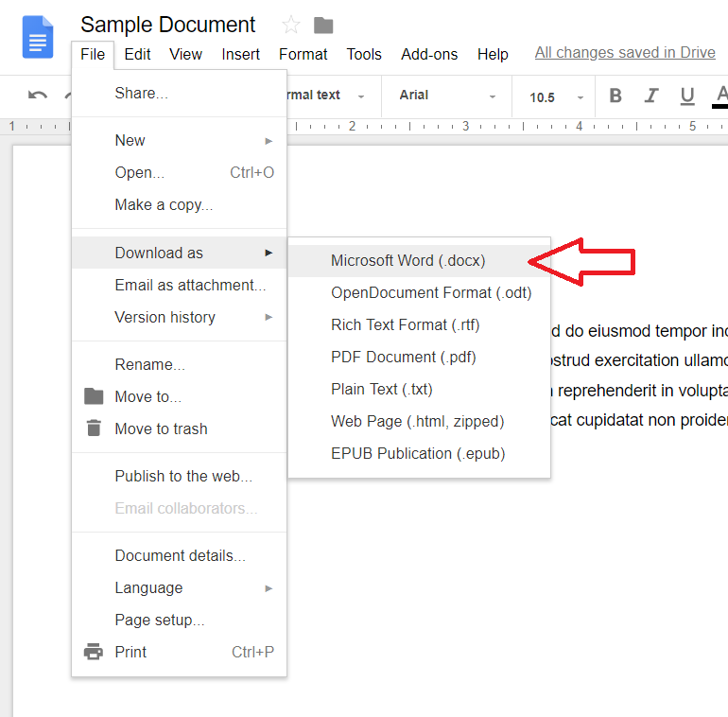Toggle underline formatting
728x717 pixels.
687,96
